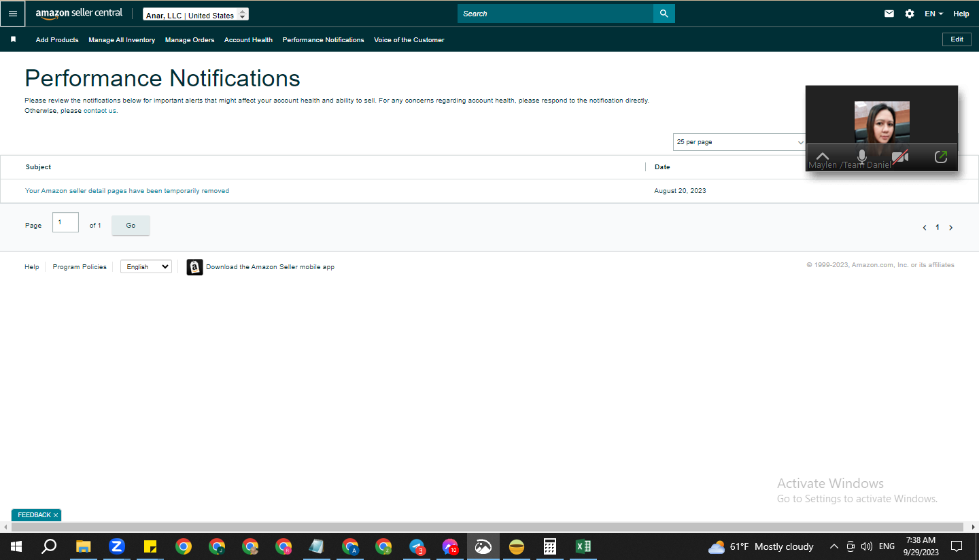
Task: Open Notepad from the taskbar
Action: 317,546
